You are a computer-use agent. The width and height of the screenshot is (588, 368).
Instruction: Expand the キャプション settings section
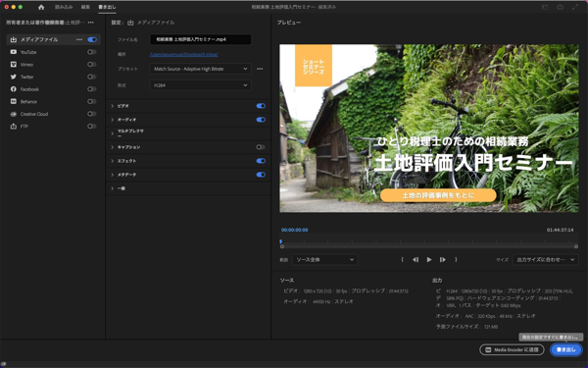pos(112,147)
